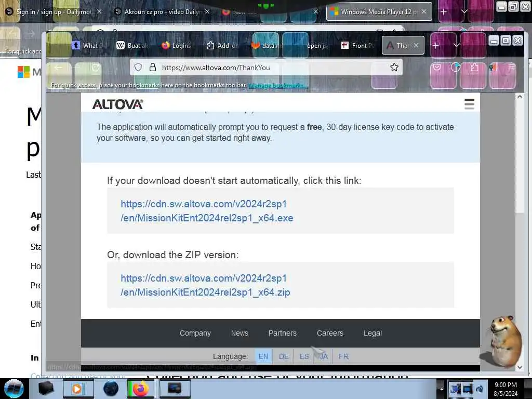Switch language to DE
This screenshot has height=399, width=532.
pos(284,356)
